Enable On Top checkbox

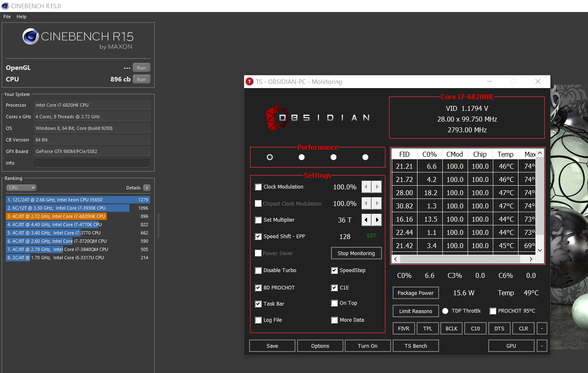334,303
